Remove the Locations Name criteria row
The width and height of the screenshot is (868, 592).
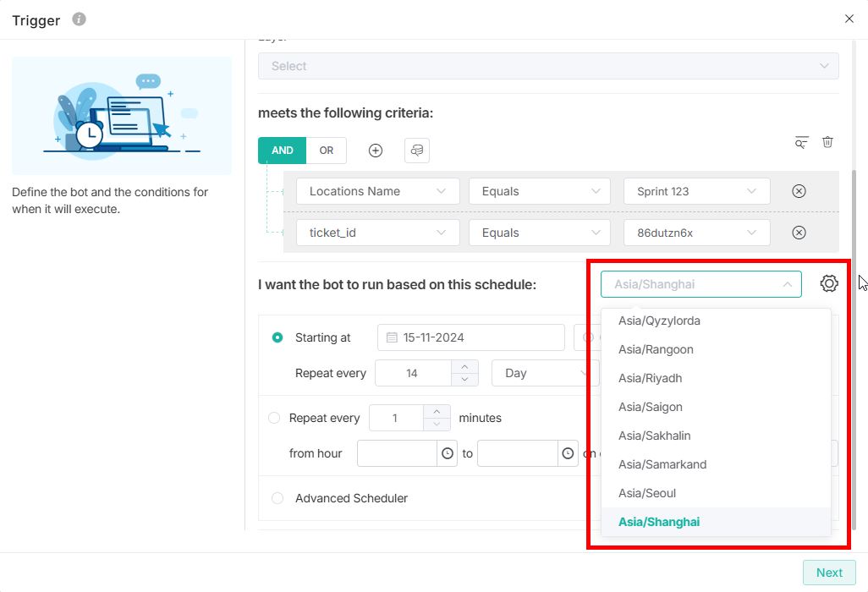799,191
